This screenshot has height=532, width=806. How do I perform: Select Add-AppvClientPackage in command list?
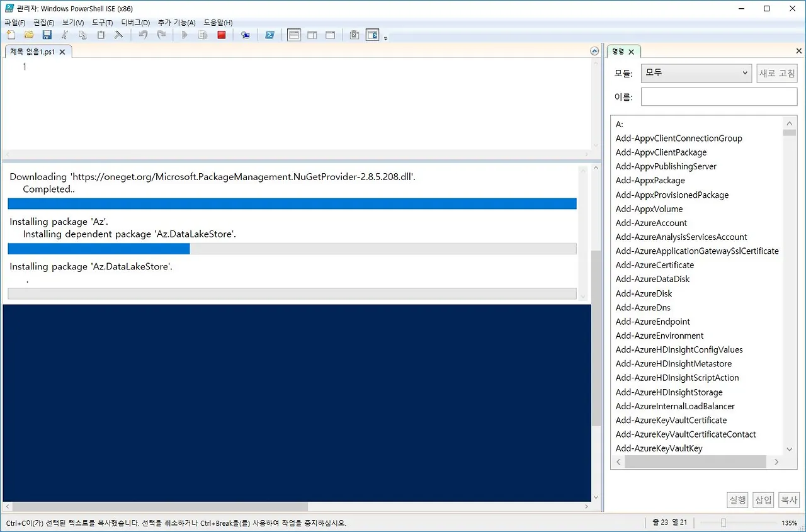point(661,152)
